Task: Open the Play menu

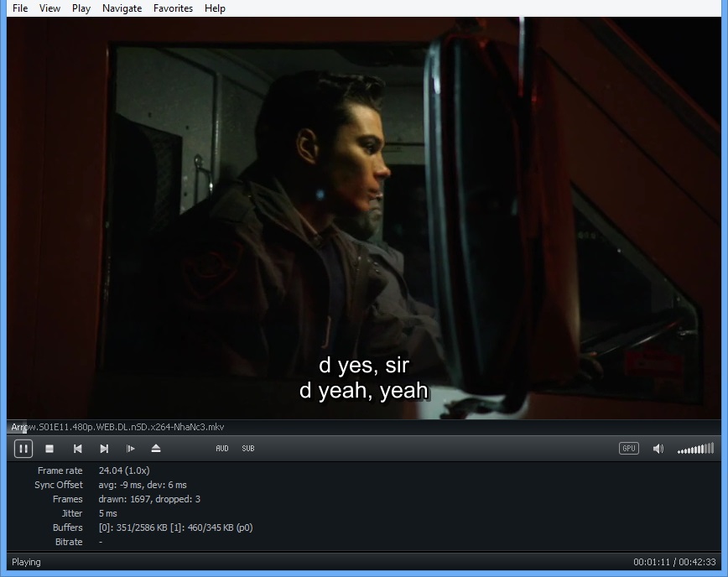Action: [81, 8]
